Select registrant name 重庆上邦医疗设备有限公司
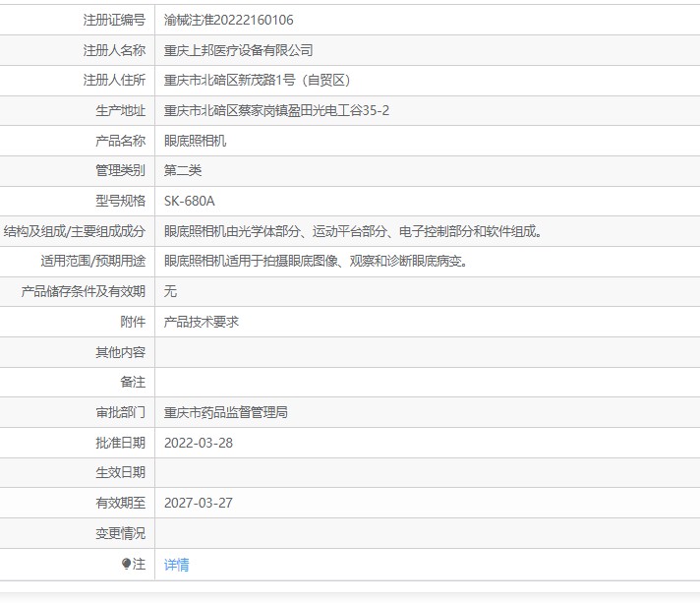 (238, 50)
